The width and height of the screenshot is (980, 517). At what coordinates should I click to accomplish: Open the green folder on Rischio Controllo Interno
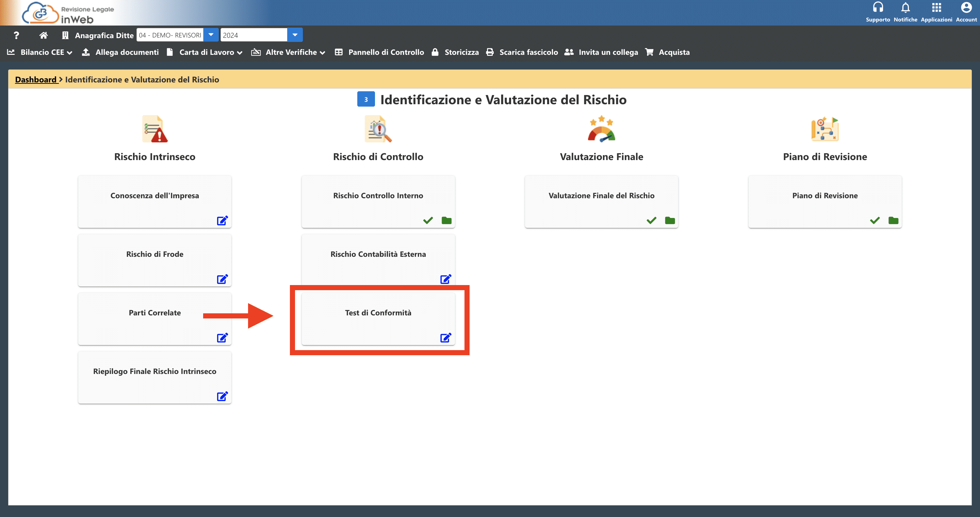[x=446, y=220]
